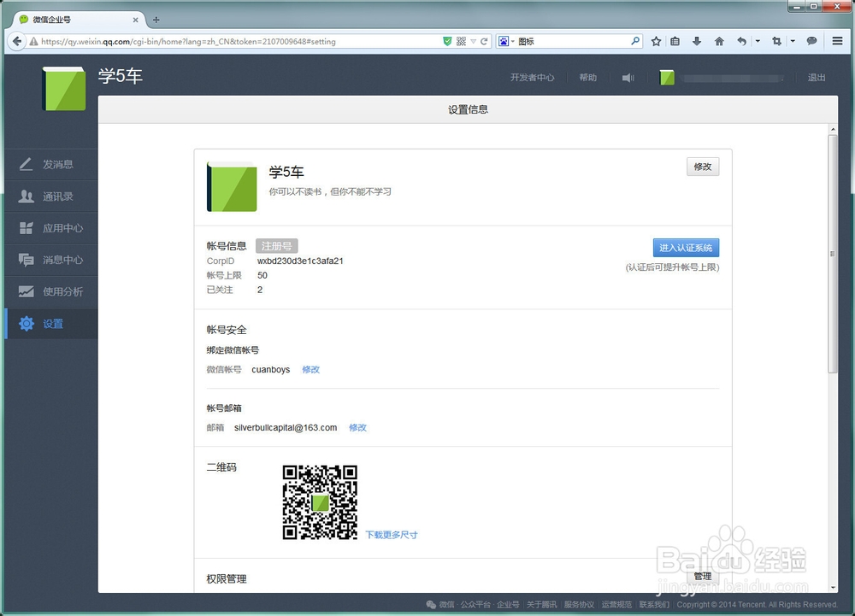Click the 学5车 logo in header

pos(64,89)
